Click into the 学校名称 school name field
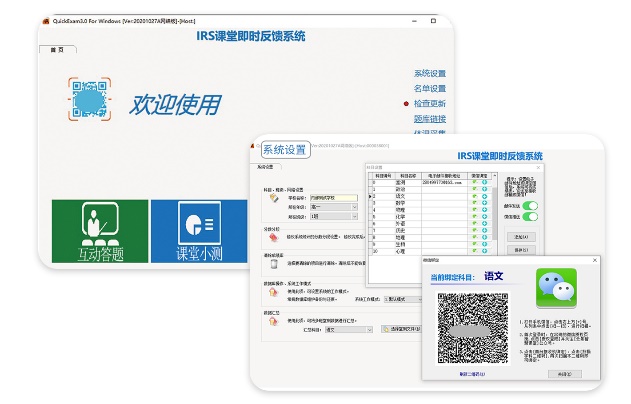The height and width of the screenshot is (404, 631). (x=333, y=198)
